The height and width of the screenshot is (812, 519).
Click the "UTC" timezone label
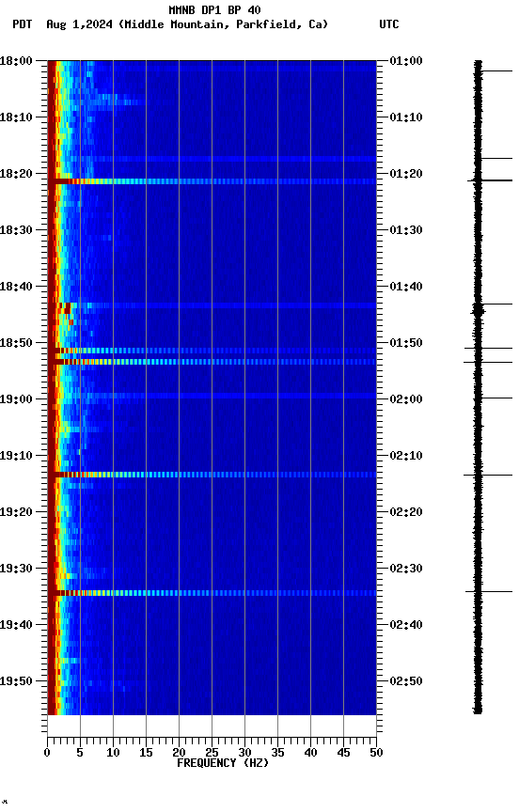[389, 24]
